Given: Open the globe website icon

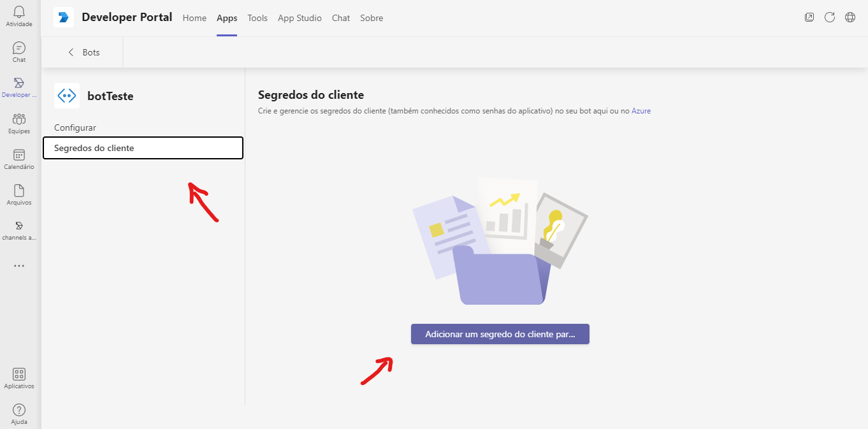Looking at the screenshot, I should point(850,18).
